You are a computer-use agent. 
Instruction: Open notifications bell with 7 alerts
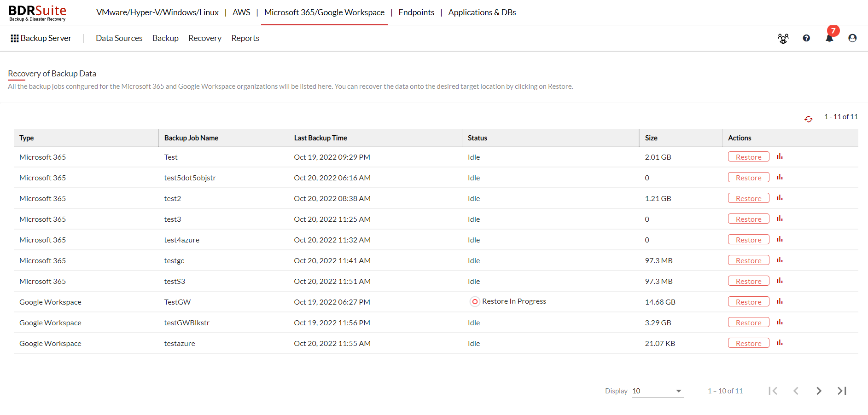[830, 38]
